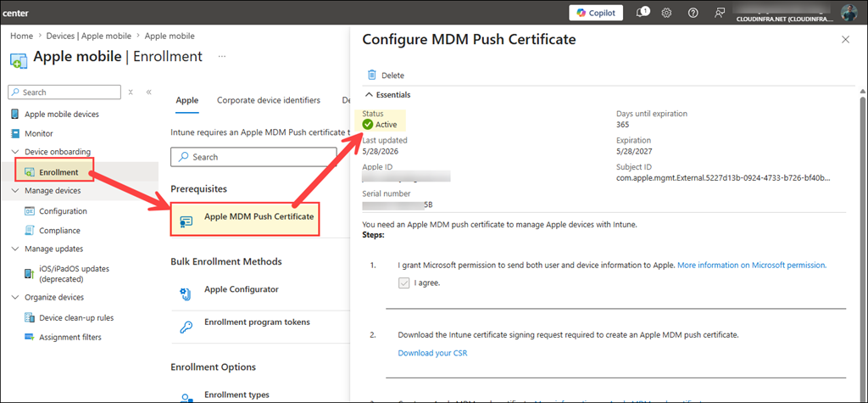Collapse the Manage updates section

coord(14,249)
